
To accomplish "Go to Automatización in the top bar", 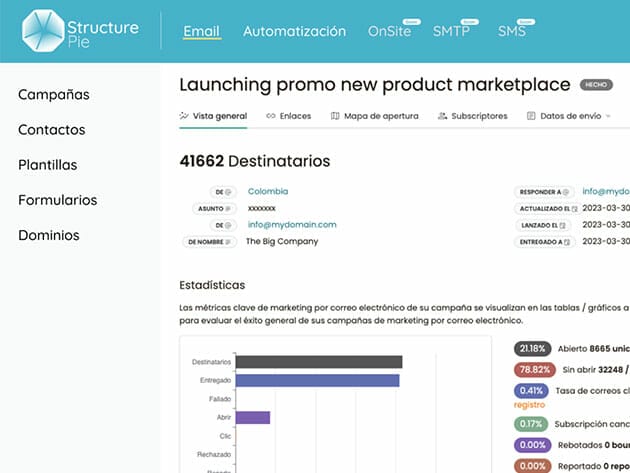I will [294, 31].
